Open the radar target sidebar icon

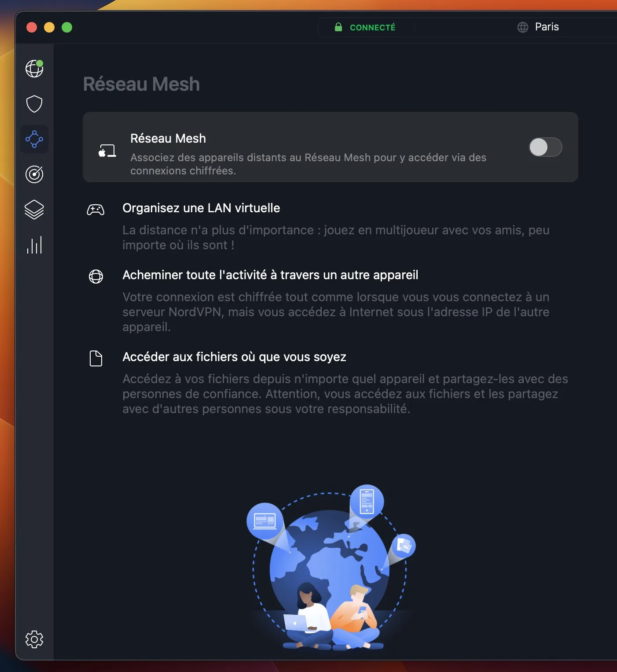(x=34, y=174)
